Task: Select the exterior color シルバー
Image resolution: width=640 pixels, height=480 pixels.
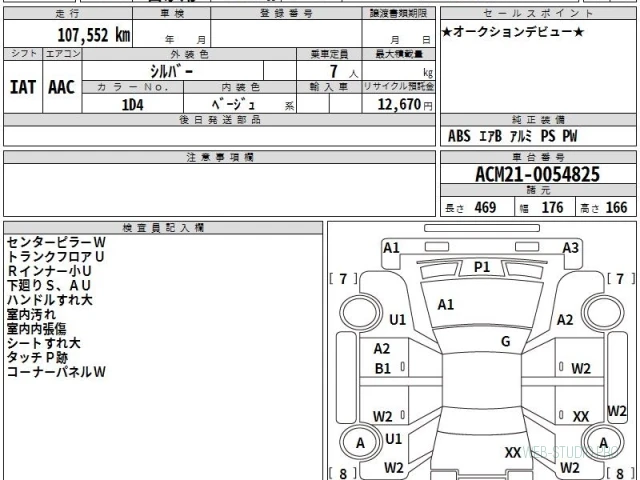Action: 171,71
